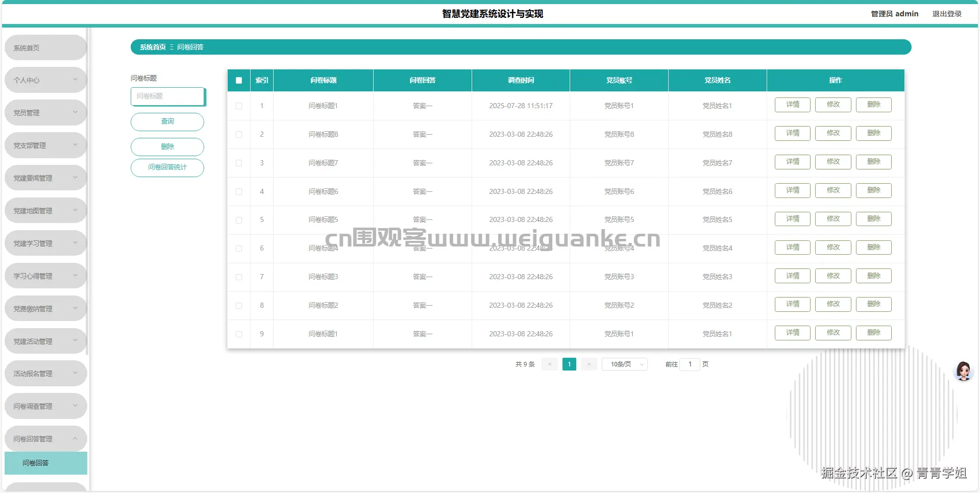Click the sidebar vertical scrollbar
The height and width of the screenshot is (493, 980).
point(88,191)
